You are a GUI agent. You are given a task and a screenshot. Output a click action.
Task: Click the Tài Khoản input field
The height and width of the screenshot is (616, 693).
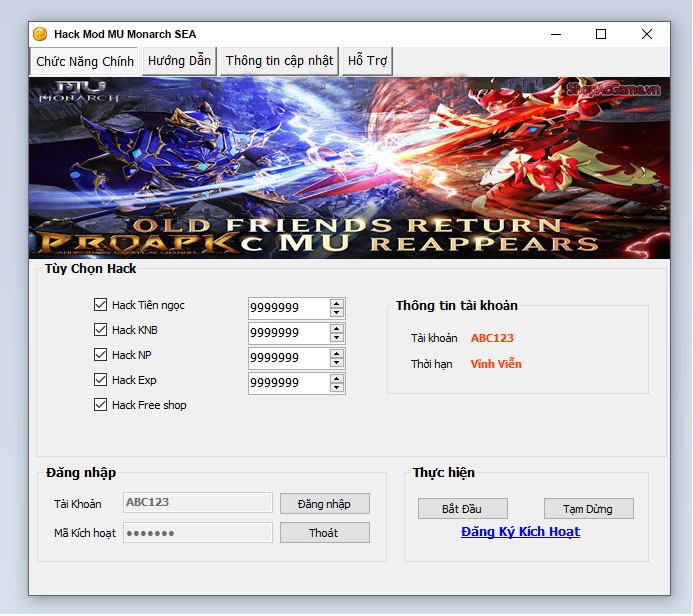click(198, 502)
